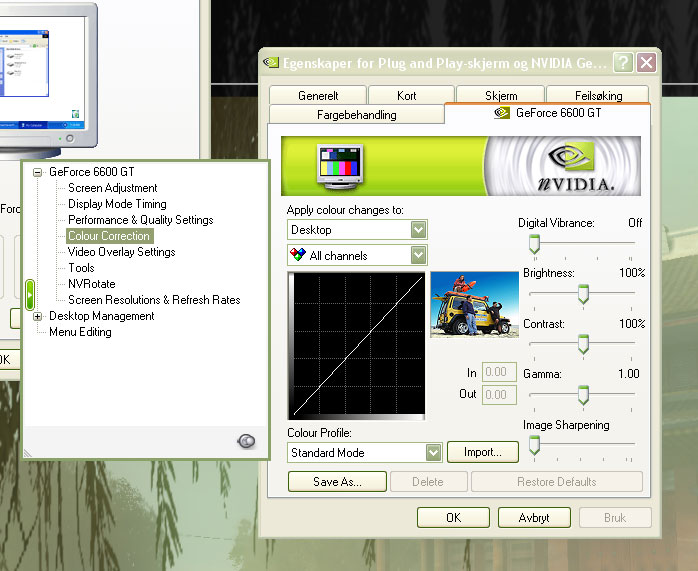Collapse the GeForce 6600 GT tree node
The height and width of the screenshot is (571, 698).
click(x=38, y=172)
